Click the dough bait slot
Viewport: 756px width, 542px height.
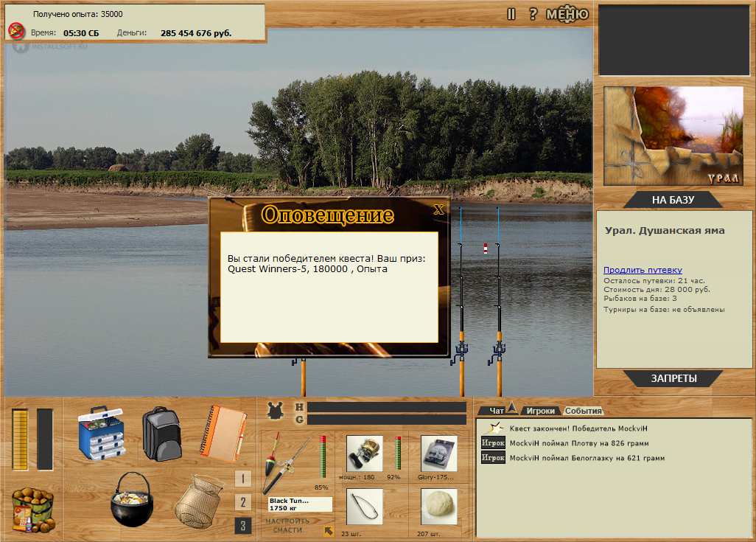click(x=438, y=507)
